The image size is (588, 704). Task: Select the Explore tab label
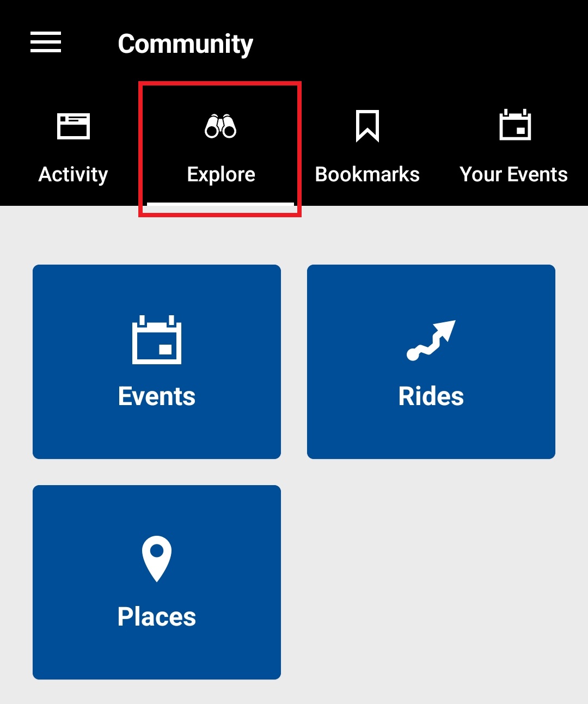click(221, 174)
